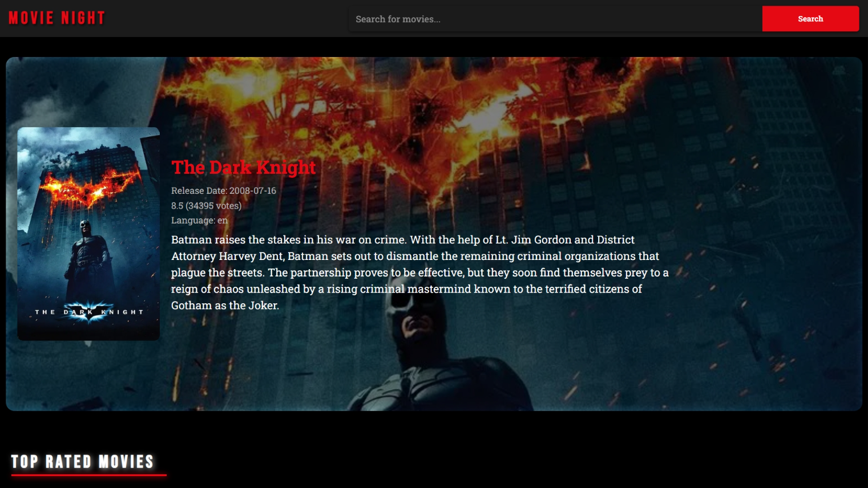This screenshot has height=488, width=868.
Task: Click Batman figure on the poster
Action: click(87, 257)
